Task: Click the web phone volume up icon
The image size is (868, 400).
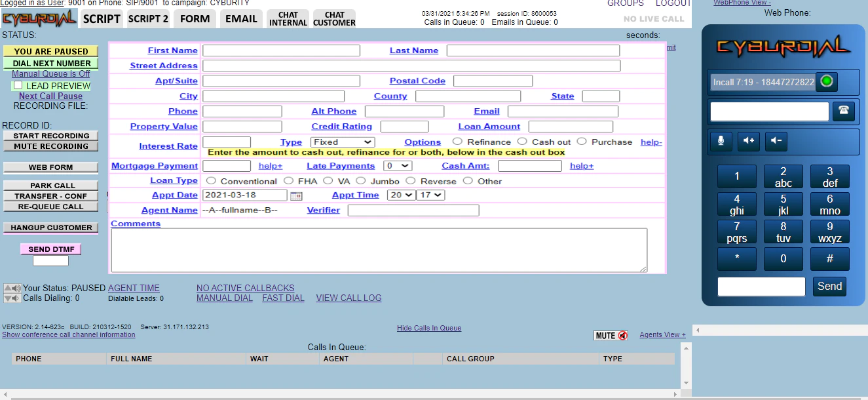Action: coord(749,140)
